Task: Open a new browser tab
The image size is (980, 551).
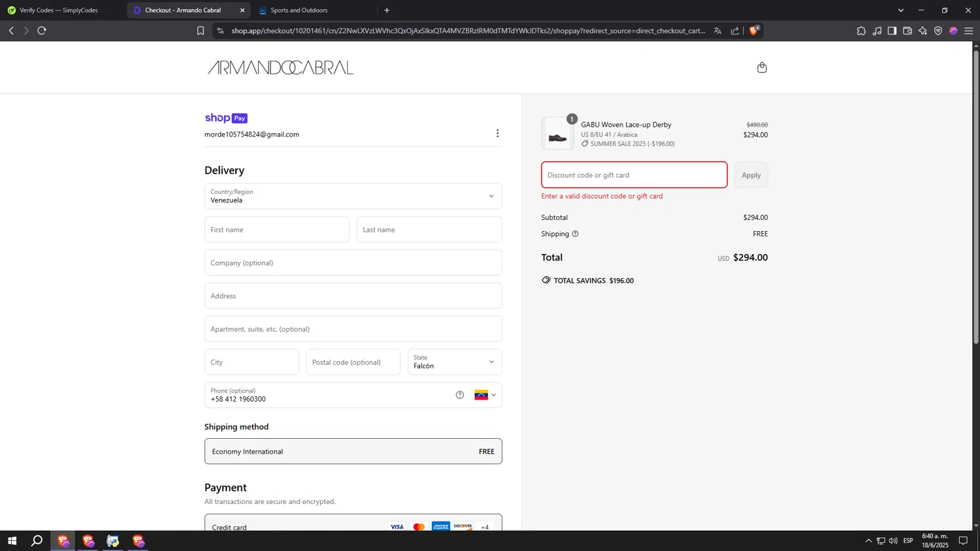Action: tap(387, 10)
